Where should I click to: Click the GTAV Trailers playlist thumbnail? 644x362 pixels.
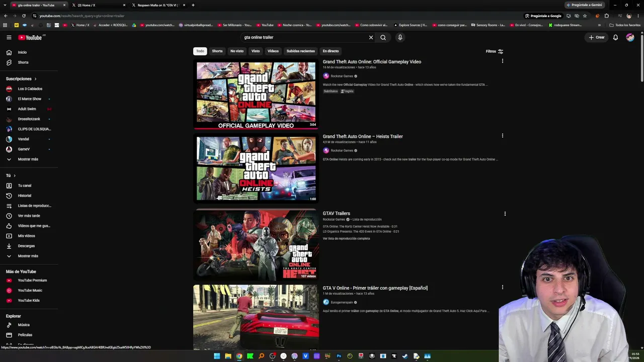tap(256, 245)
